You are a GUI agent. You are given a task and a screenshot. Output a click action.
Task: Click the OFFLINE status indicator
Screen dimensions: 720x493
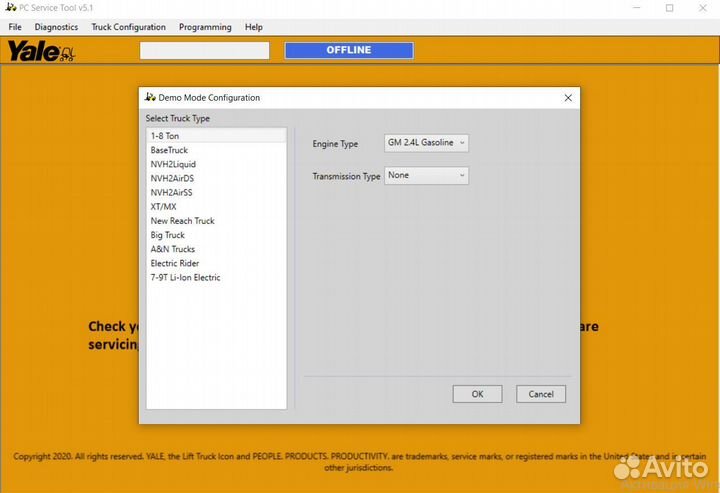[349, 50]
